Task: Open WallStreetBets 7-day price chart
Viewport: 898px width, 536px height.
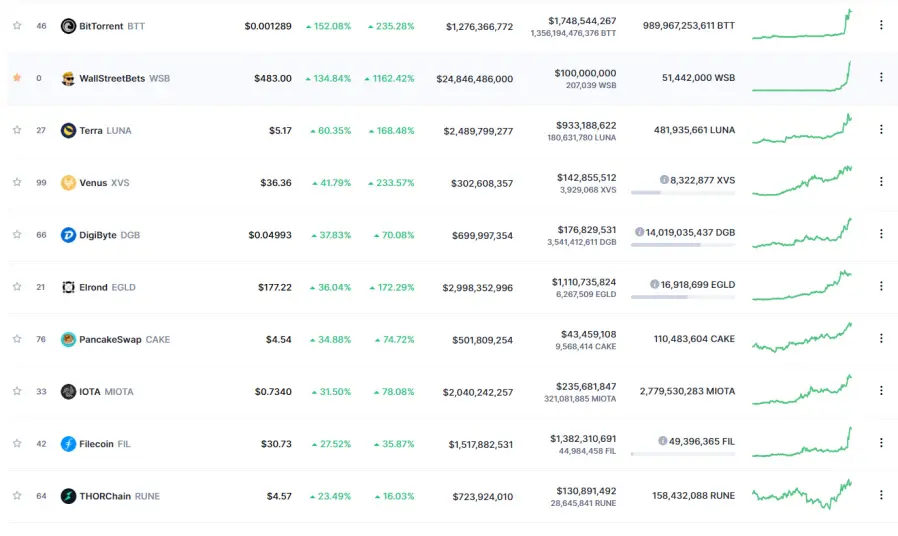Action: click(802, 76)
